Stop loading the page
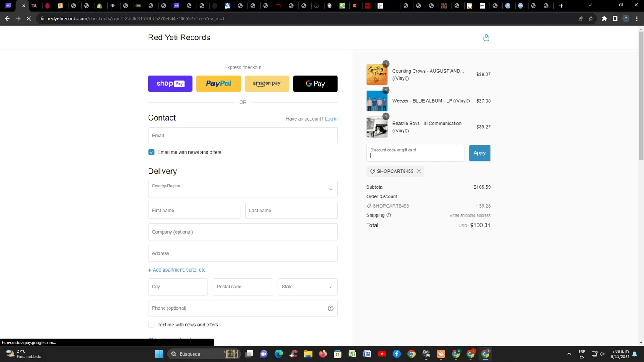644x362 pixels. point(29,18)
